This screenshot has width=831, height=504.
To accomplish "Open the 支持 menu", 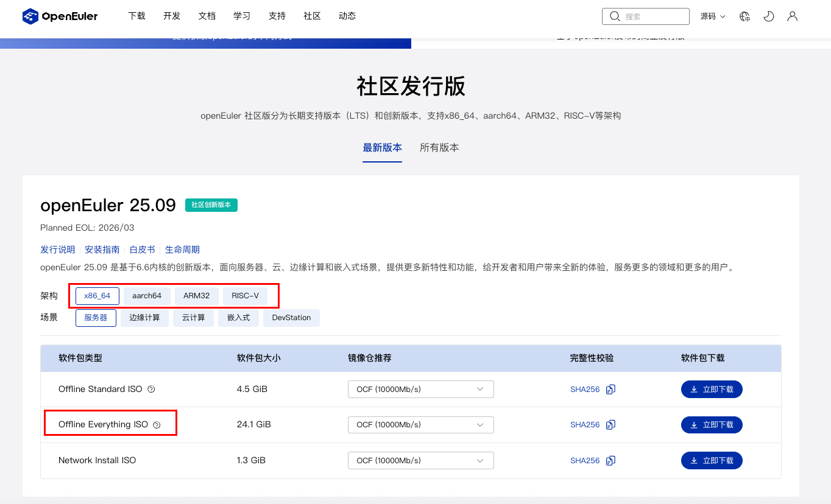I will coord(277,16).
